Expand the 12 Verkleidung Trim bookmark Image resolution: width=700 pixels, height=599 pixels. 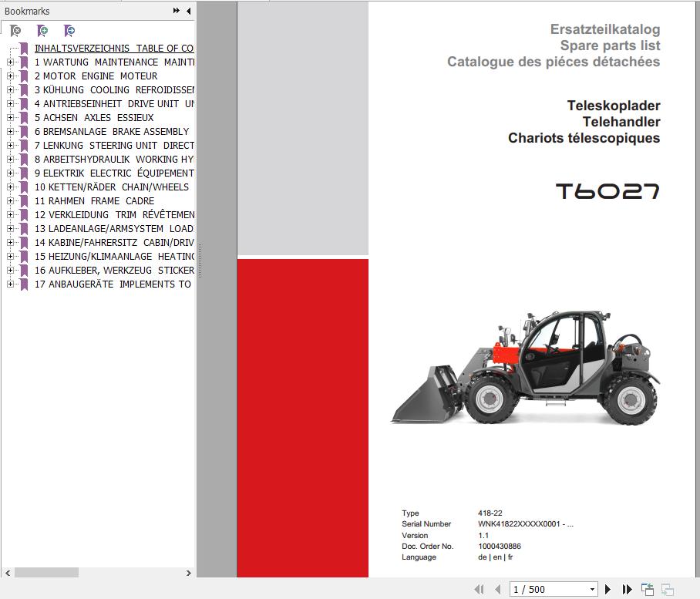pos(10,214)
